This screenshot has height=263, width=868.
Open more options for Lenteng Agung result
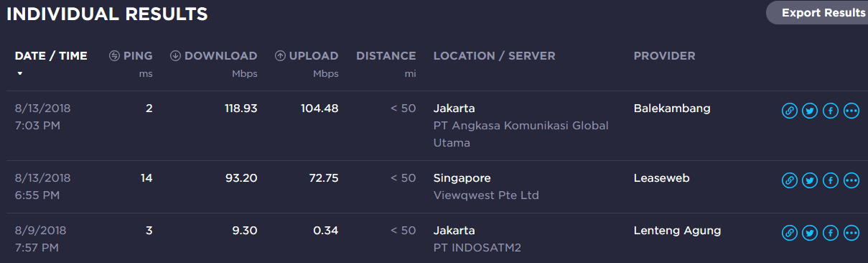coord(851,233)
